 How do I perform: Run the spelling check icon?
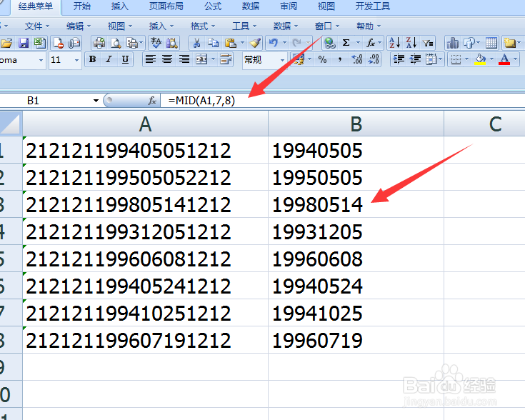point(156,43)
